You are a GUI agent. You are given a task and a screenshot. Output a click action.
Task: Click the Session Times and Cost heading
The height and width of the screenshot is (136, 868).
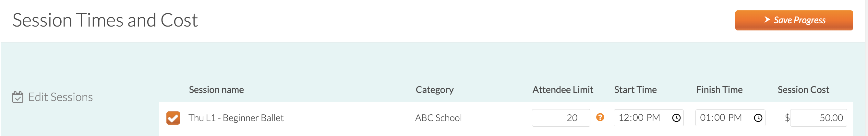[105, 20]
